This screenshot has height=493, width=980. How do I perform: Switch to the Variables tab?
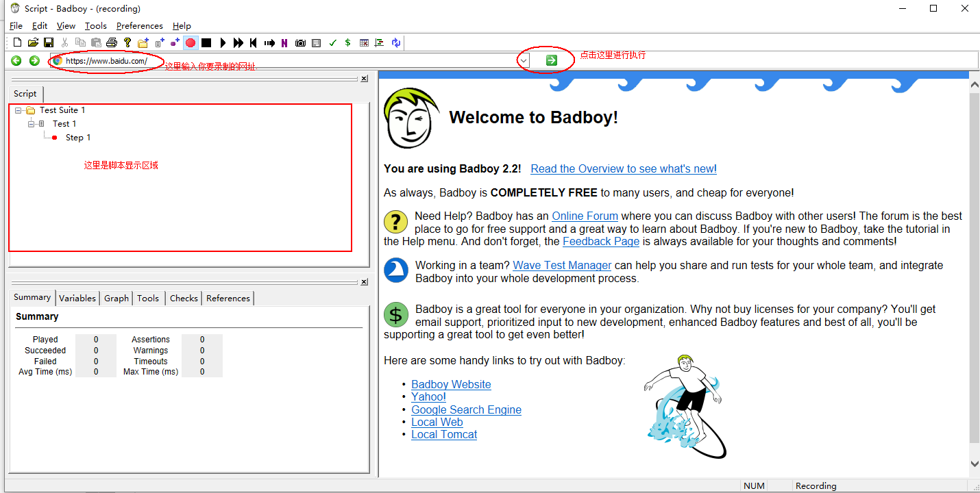click(x=77, y=298)
